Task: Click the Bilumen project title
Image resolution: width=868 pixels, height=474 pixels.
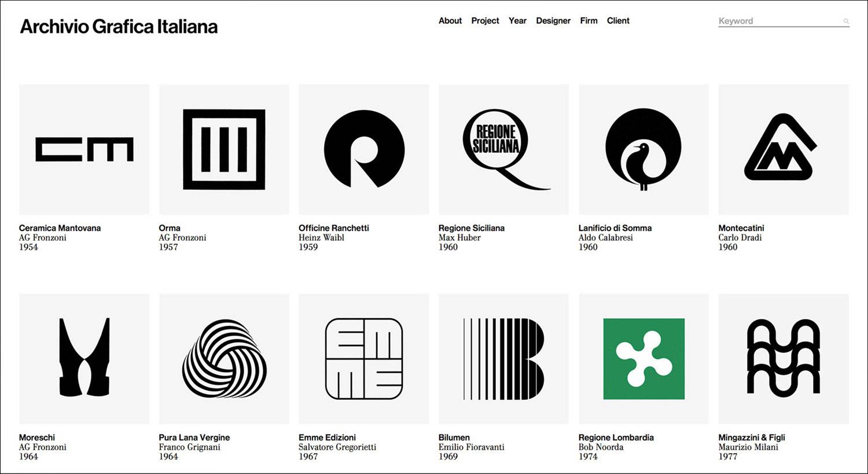Action: point(454,438)
